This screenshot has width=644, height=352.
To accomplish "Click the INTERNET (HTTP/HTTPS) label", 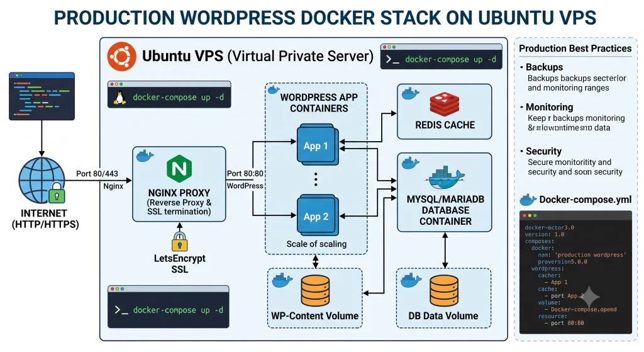I will [x=45, y=219].
